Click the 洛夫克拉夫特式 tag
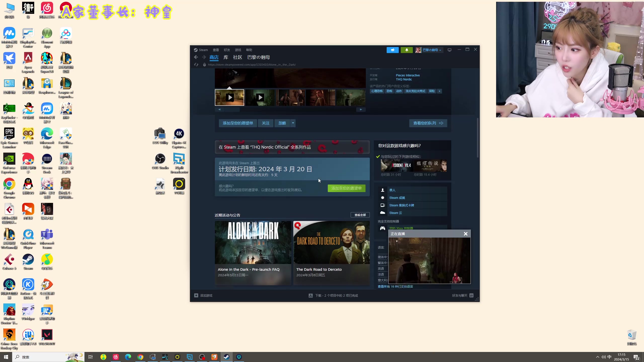The height and width of the screenshot is (362, 644). (415, 91)
